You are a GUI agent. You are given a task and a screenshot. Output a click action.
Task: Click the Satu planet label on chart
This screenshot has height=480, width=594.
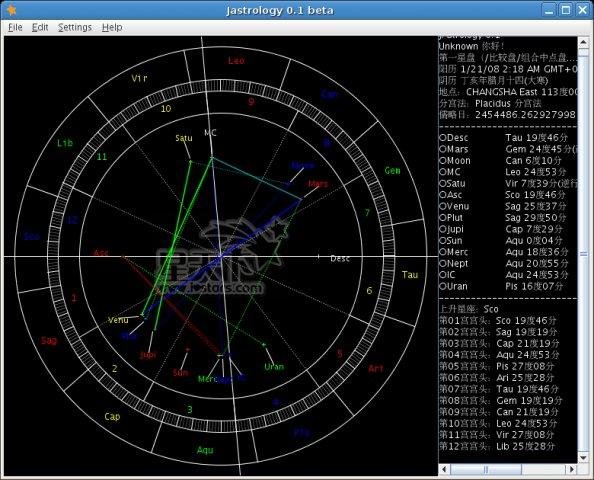(184, 138)
